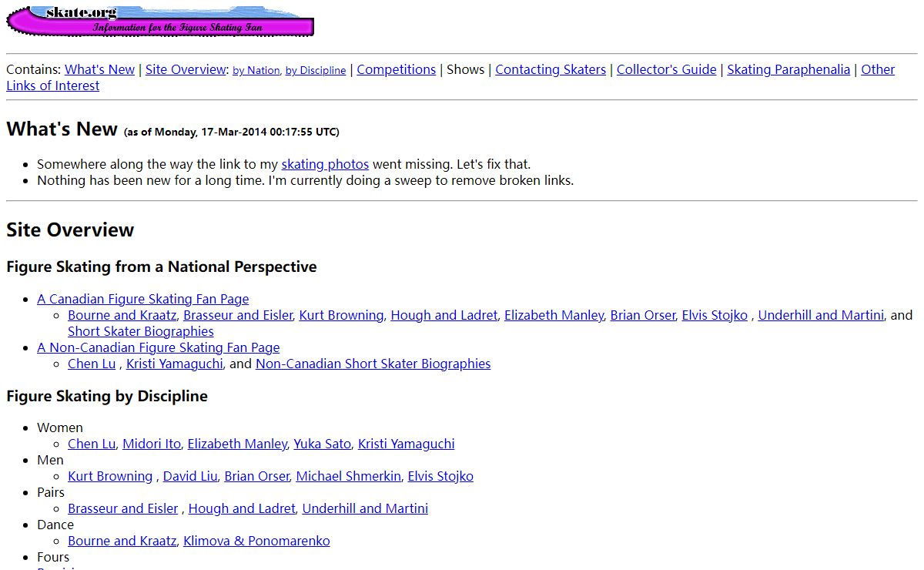Open A Canadian Figure Skating Fan Page

click(x=143, y=299)
